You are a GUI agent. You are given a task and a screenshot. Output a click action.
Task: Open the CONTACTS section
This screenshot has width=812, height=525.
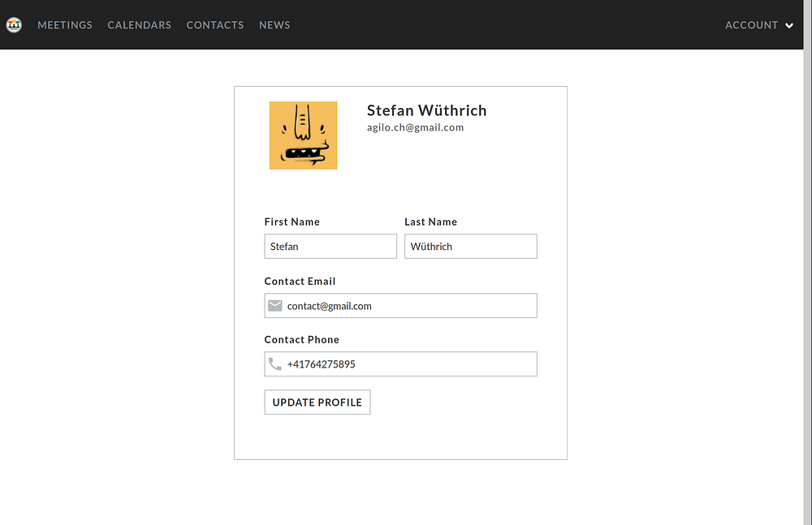[x=215, y=25]
